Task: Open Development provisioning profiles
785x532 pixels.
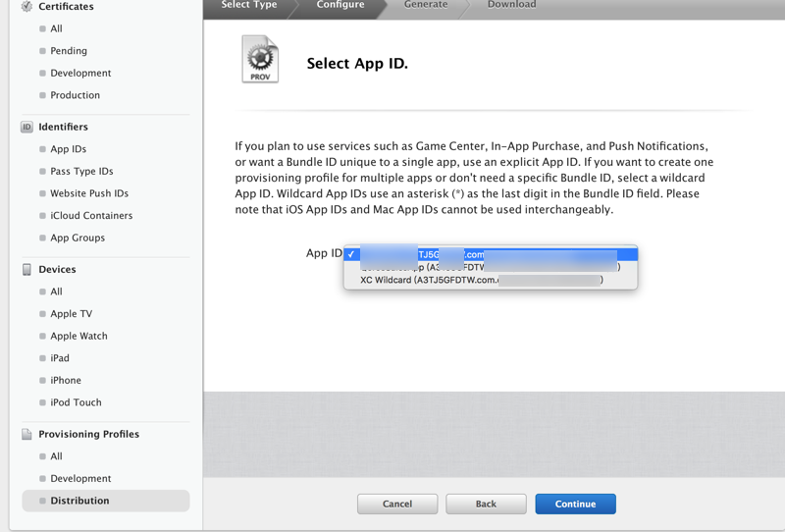Action: pos(80,478)
